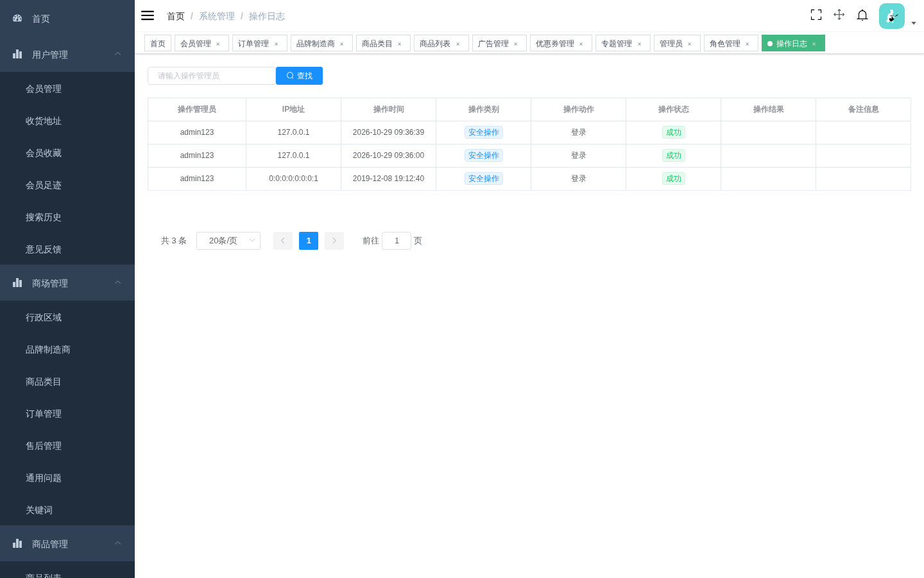
Task: Close the 会员管理 tab
Action: (x=218, y=44)
